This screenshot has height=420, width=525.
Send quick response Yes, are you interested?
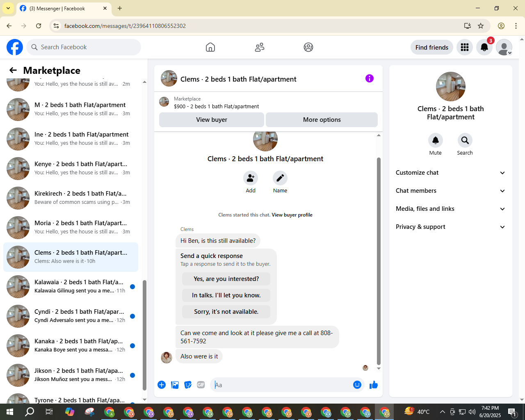(x=226, y=279)
